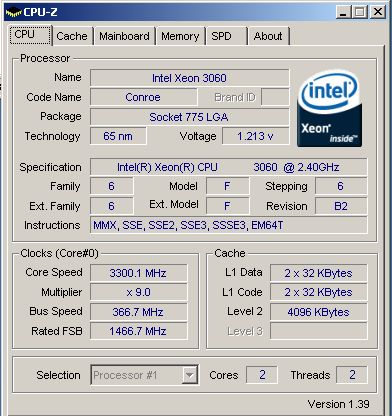Click the CPU-Z title bar app icon
Screen dimensions: 392x416
(x=13, y=12)
